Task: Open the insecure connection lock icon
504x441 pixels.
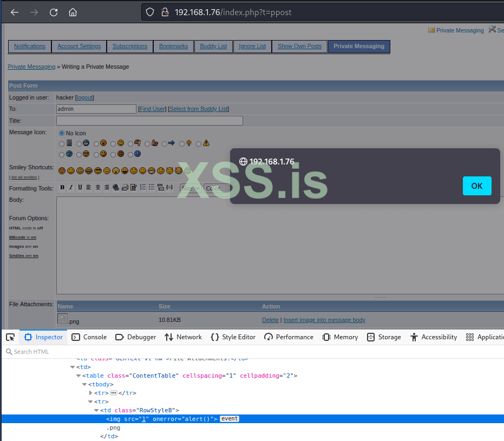Action: (165, 12)
